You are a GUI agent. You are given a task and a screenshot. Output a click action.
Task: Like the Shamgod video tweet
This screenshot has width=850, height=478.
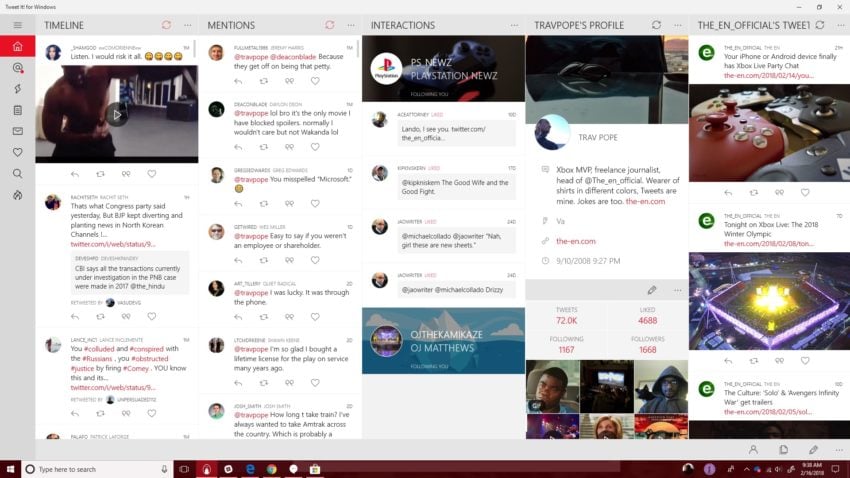[x=152, y=174]
